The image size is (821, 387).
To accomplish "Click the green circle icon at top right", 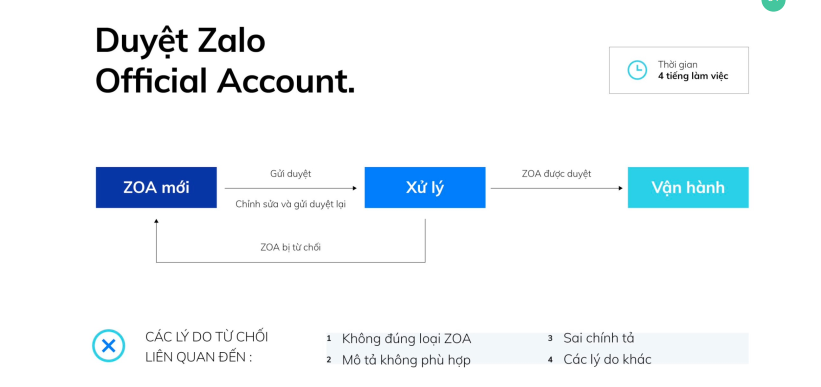I will (773, 3).
